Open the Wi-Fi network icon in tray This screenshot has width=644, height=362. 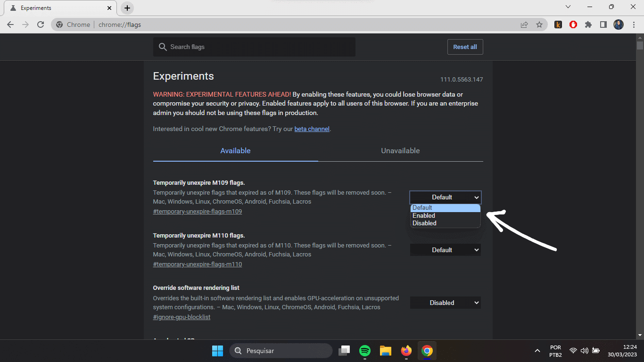click(x=573, y=351)
